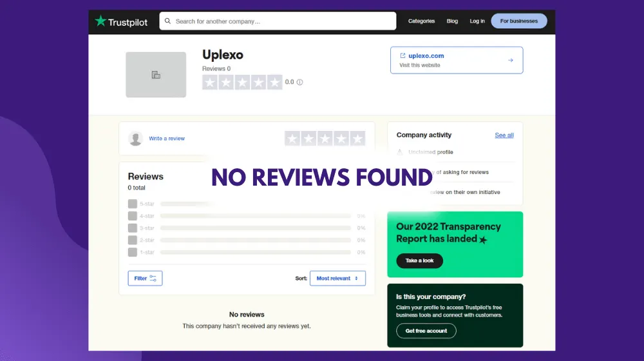Screen dimensions: 644x361
Task: Select four stars in the write-review rating
Action: [x=341, y=139]
